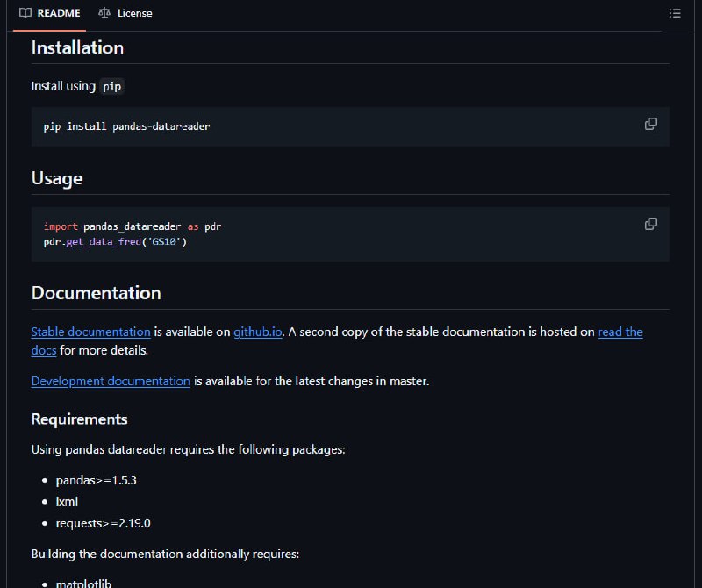
Task: Click the Installation heading
Action: 77,47
